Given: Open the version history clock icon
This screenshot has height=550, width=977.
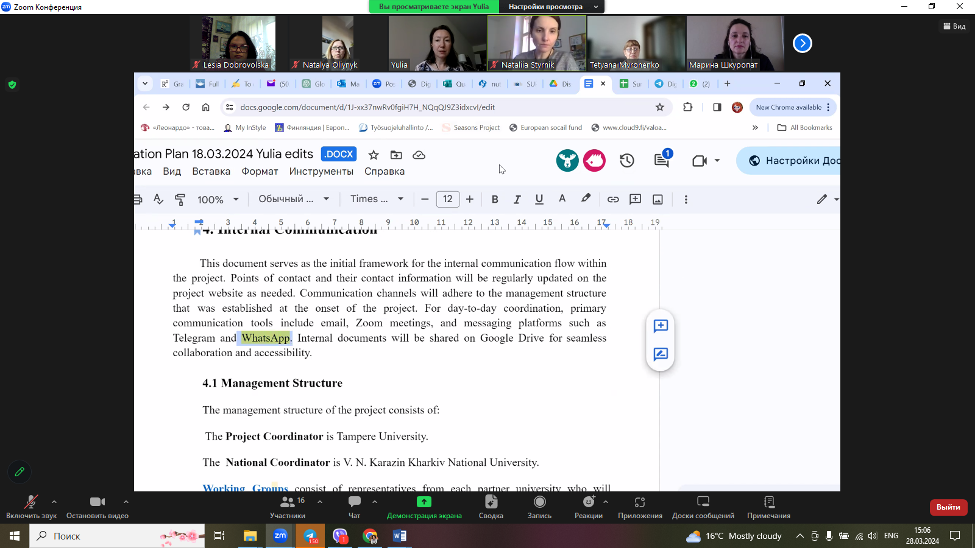Looking at the screenshot, I should [x=627, y=160].
